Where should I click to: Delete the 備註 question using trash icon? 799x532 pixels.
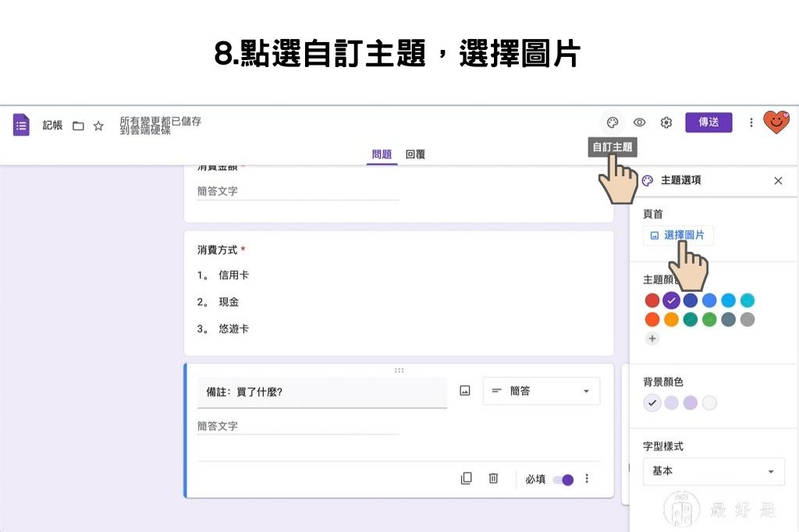click(x=493, y=479)
